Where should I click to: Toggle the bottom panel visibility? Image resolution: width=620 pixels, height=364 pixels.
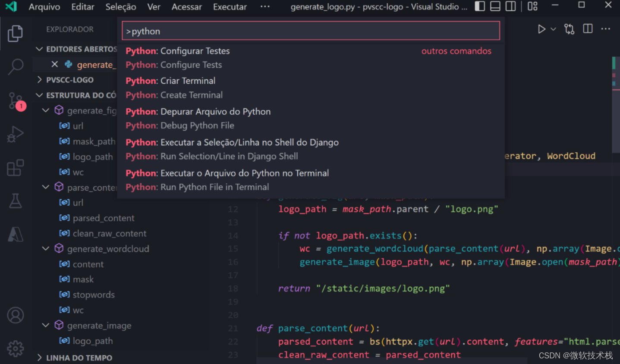pos(495,6)
